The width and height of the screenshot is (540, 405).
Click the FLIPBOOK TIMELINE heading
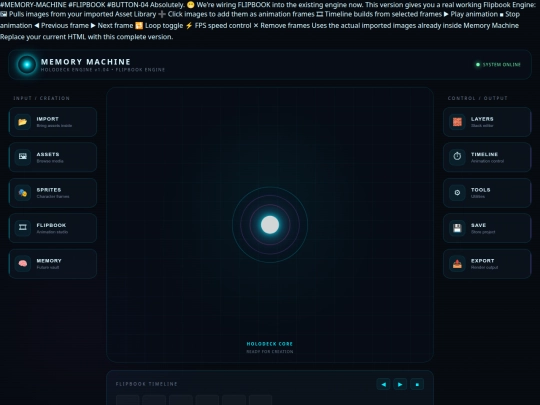(147, 384)
